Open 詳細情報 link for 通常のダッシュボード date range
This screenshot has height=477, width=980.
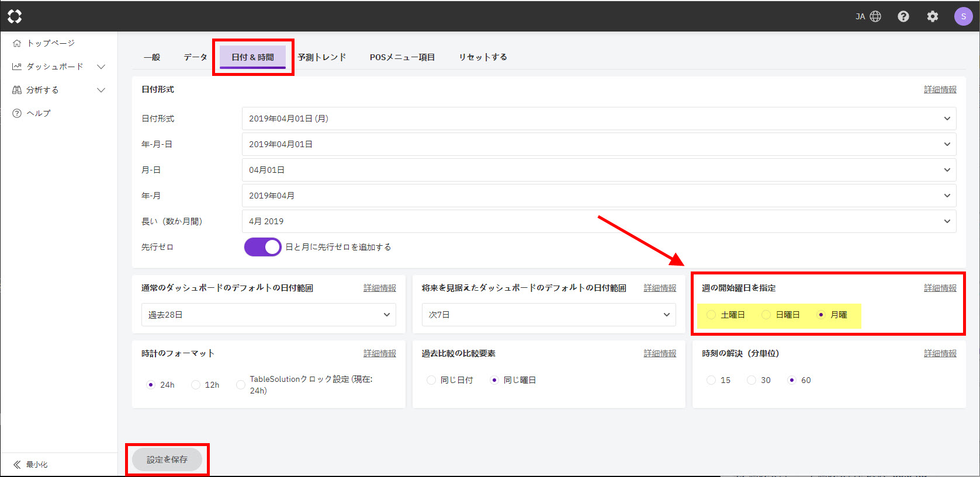click(x=380, y=288)
